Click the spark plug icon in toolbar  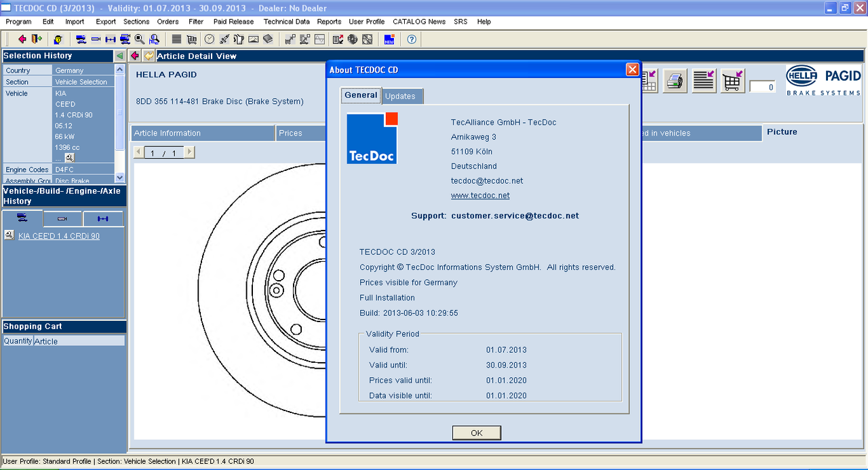coord(224,39)
